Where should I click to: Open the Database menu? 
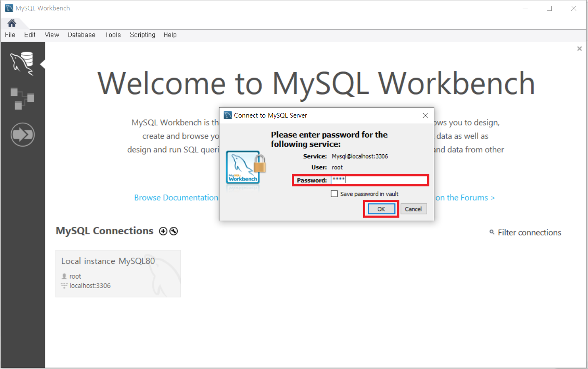pyautogui.click(x=82, y=35)
